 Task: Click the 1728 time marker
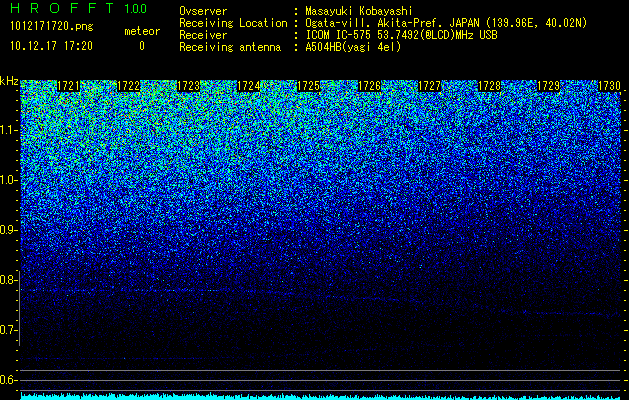pyautogui.click(x=489, y=86)
